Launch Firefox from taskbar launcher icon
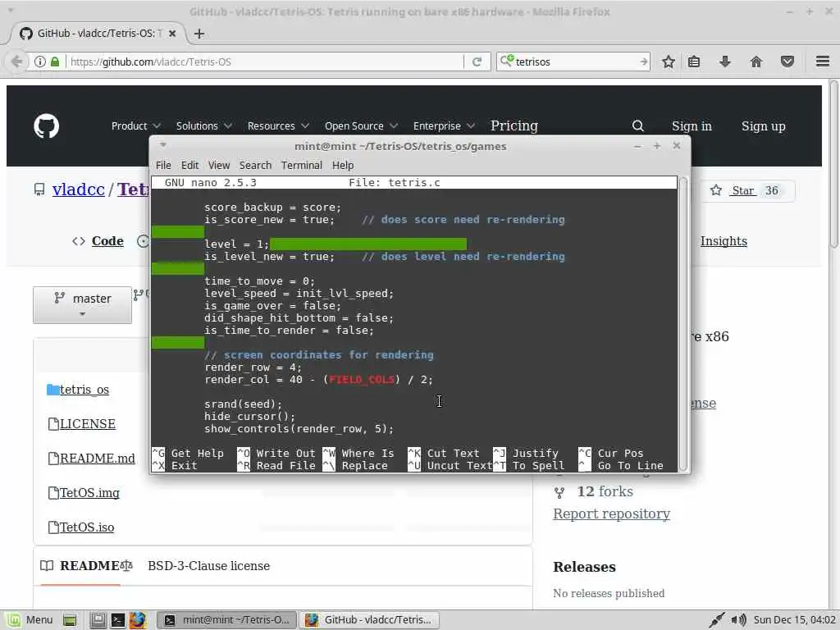The image size is (840, 630). click(x=137, y=620)
